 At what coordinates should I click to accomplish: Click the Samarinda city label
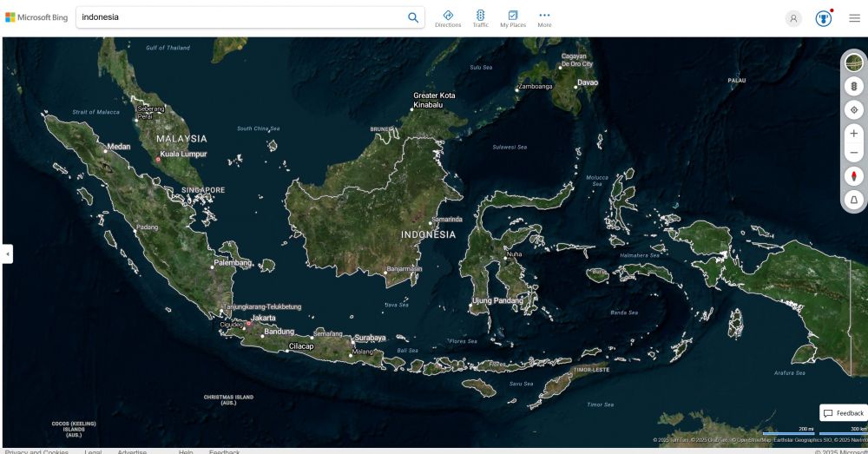point(447,220)
